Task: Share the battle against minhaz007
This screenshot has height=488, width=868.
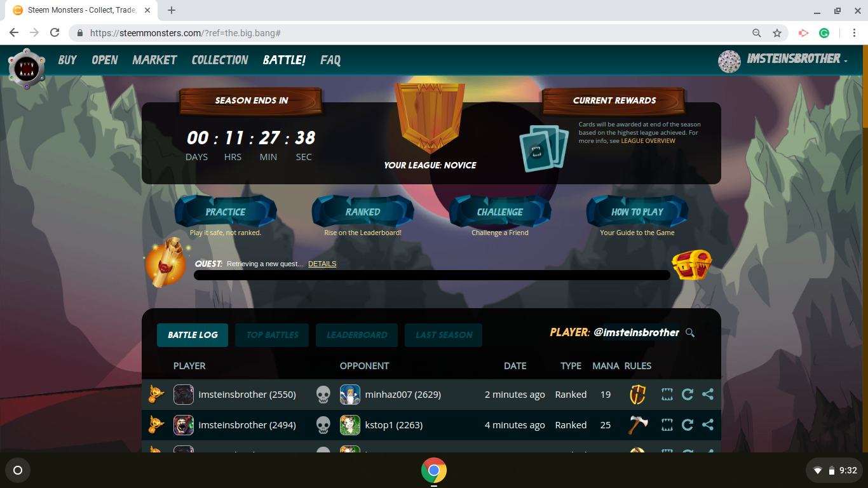Action: click(708, 395)
